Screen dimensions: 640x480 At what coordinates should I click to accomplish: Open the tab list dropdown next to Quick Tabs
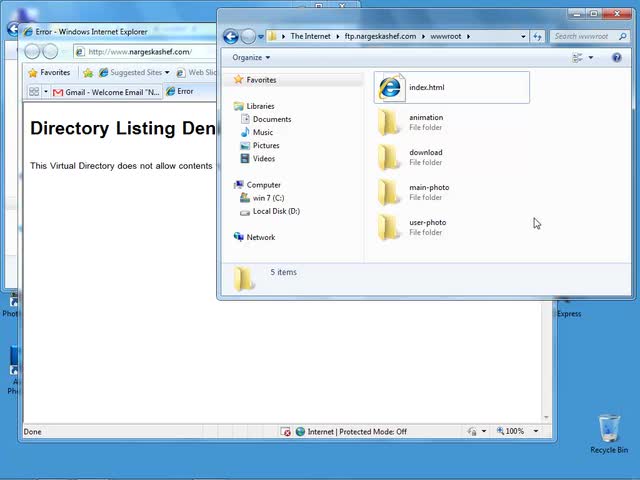pos(46,92)
